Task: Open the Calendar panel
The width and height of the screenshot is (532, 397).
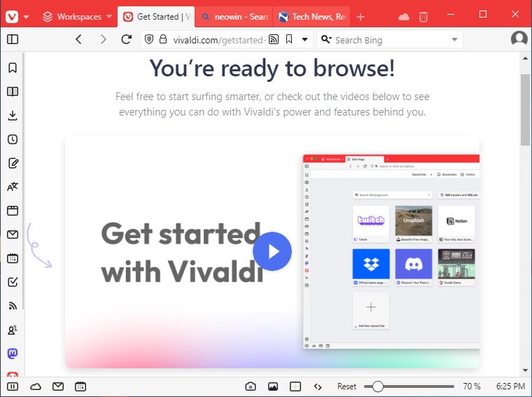Action: [x=13, y=258]
